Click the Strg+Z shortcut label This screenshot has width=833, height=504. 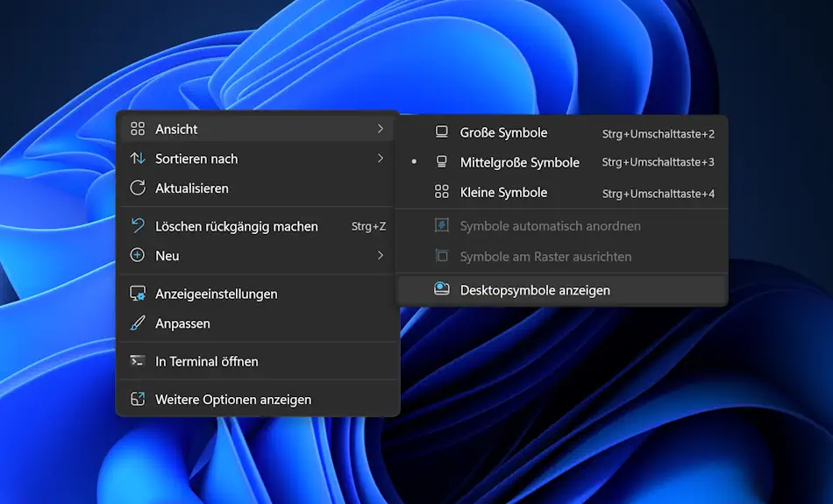pos(368,226)
